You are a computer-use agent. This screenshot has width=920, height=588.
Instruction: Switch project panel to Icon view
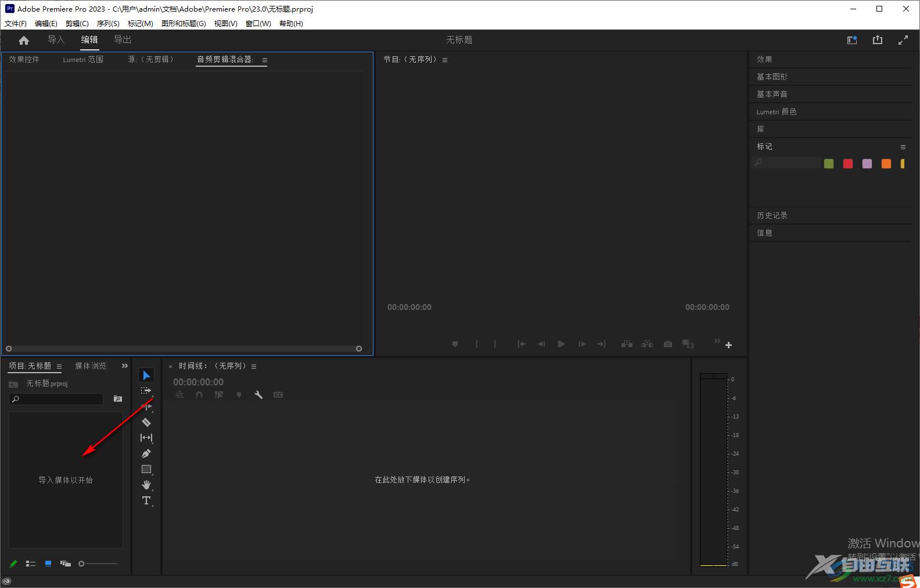(48, 564)
